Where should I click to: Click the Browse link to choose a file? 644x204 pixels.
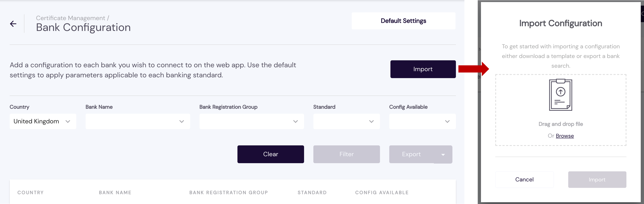pyautogui.click(x=565, y=136)
